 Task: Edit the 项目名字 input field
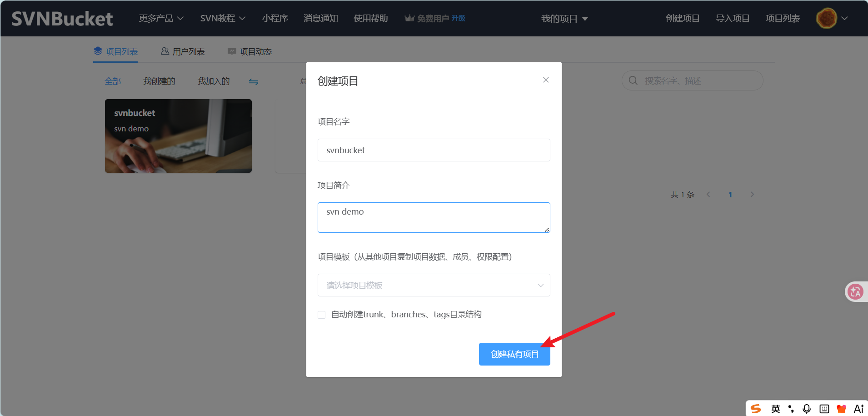pyautogui.click(x=434, y=150)
